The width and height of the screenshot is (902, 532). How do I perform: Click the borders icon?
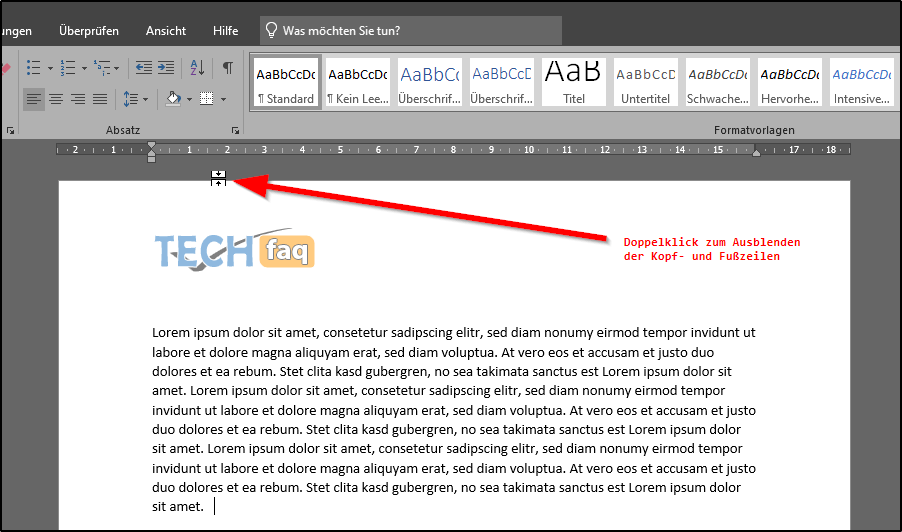207,99
